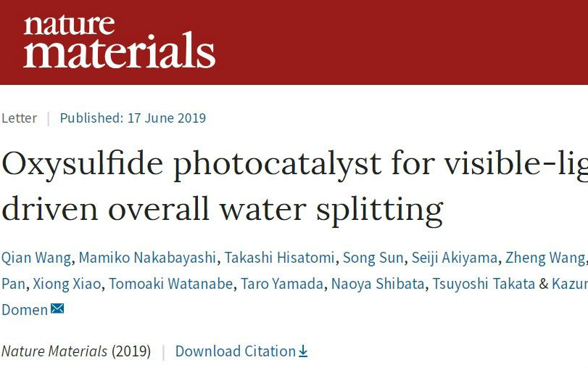
Task: Click the envelope icon next to Domen
Action: pyautogui.click(x=57, y=308)
